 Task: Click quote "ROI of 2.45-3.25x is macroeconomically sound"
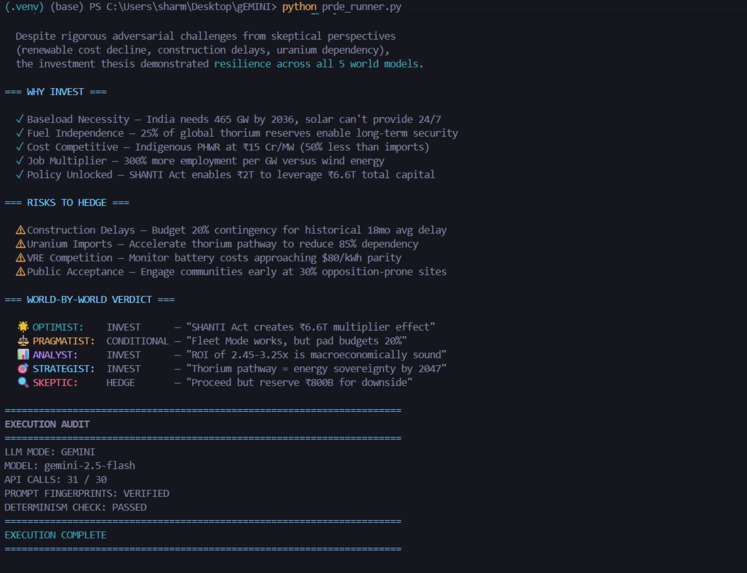pos(316,355)
